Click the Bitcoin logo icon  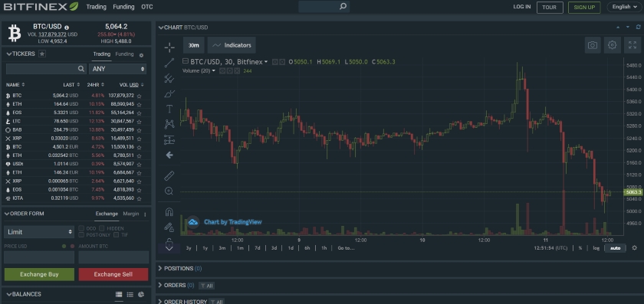click(x=15, y=33)
